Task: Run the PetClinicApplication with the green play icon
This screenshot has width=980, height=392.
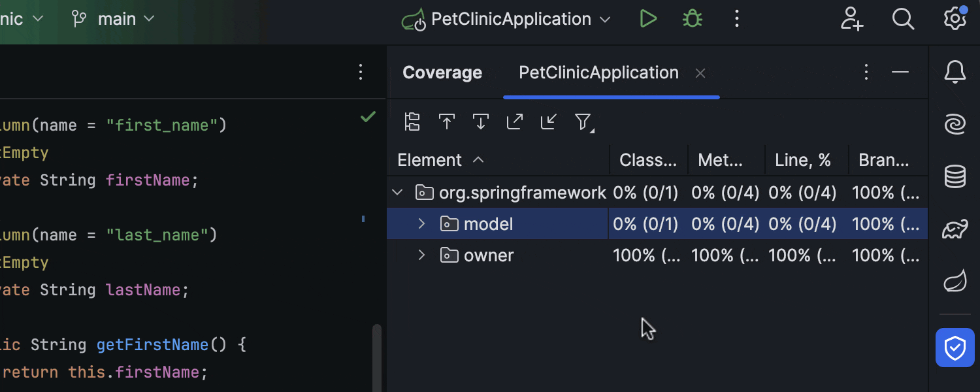Action: (x=648, y=18)
